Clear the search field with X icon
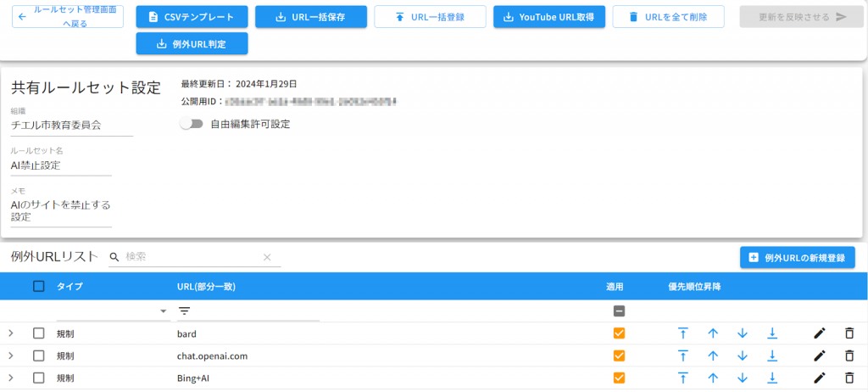The width and height of the screenshot is (868, 392). coord(267,257)
